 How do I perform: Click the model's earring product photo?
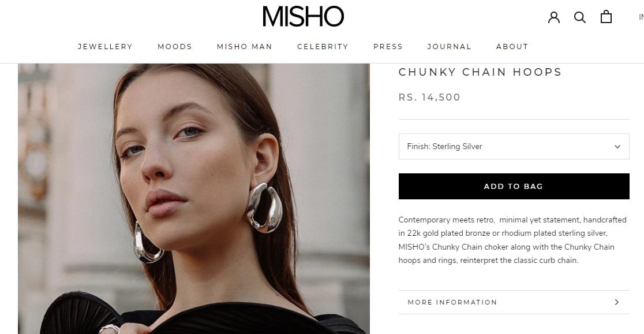[194, 199]
